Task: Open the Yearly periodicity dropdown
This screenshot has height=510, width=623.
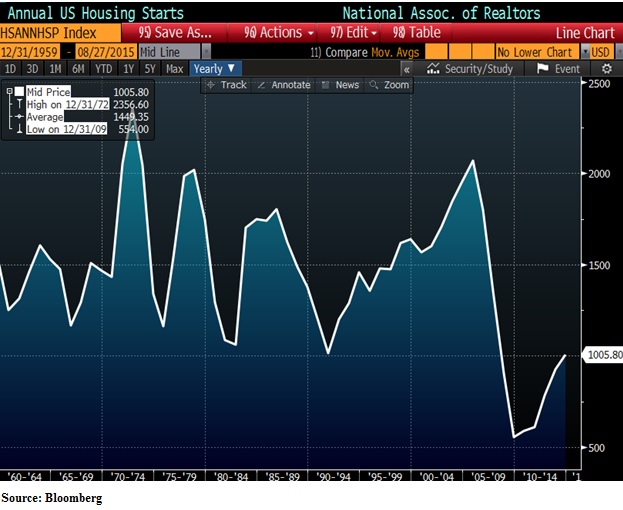Action: point(215,69)
